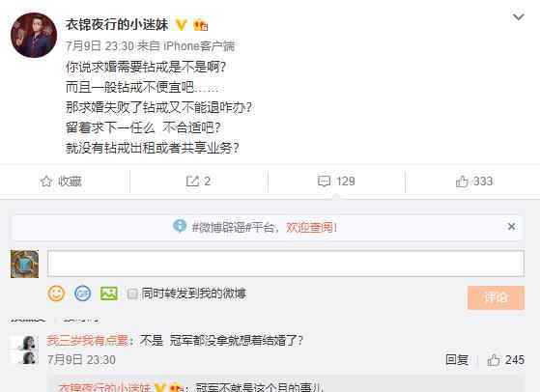Image resolution: width=540 pixels, height=392 pixels.
Task: Focus the comment text input box
Action: click(x=286, y=264)
